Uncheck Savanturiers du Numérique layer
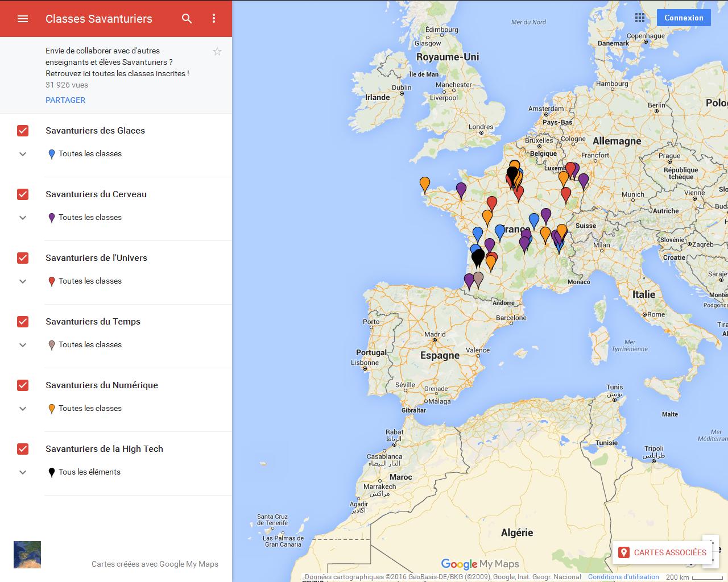This screenshot has width=728, height=582. click(x=23, y=385)
